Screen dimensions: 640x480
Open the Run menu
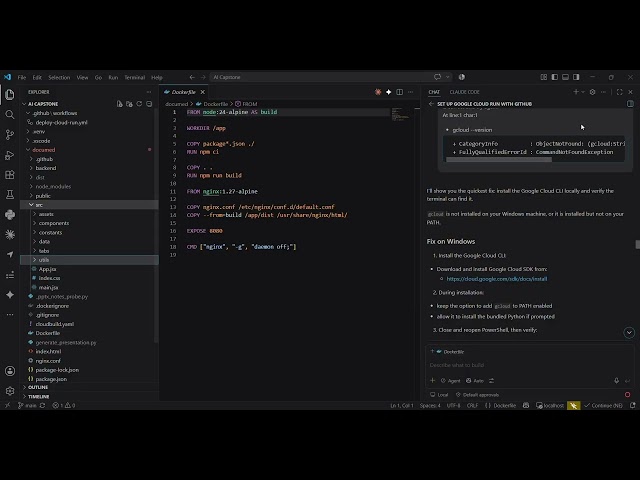113,77
